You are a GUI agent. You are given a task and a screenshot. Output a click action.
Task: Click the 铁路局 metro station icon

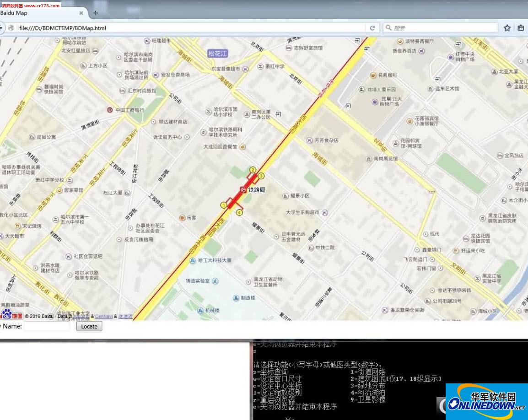point(244,189)
